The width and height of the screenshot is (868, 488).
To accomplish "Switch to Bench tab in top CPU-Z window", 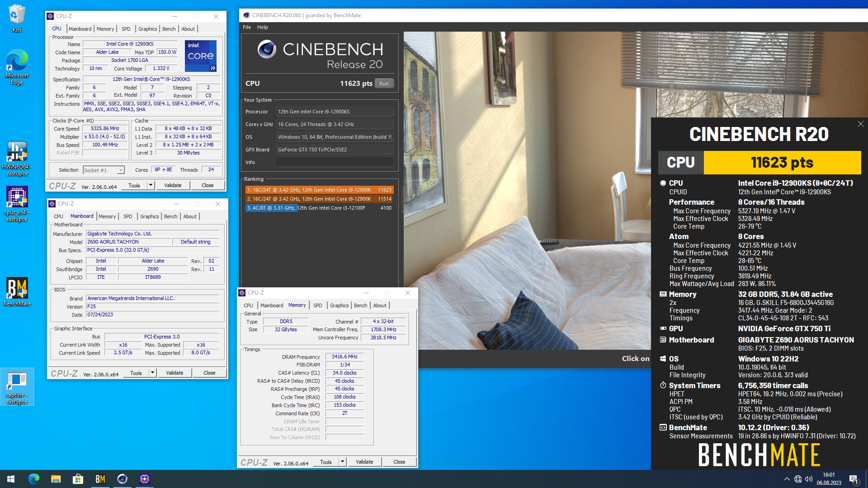I will pos(169,29).
